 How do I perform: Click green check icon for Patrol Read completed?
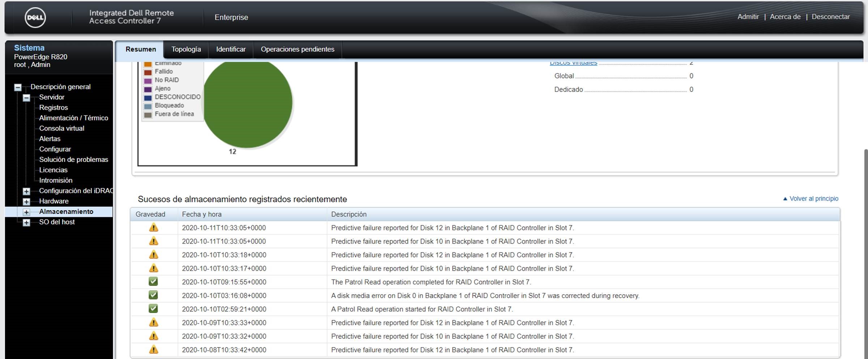pyautogui.click(x=153, y=282)
